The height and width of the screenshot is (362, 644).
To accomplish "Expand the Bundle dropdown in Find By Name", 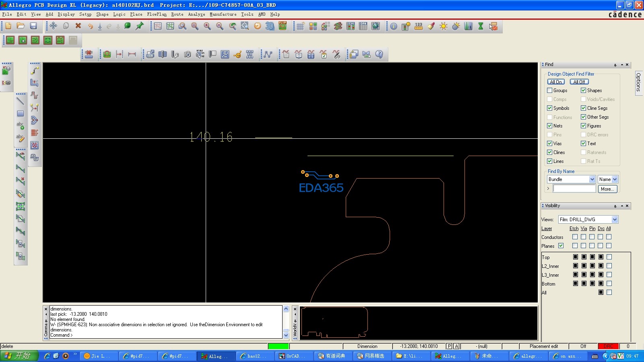I will (592, 179).
